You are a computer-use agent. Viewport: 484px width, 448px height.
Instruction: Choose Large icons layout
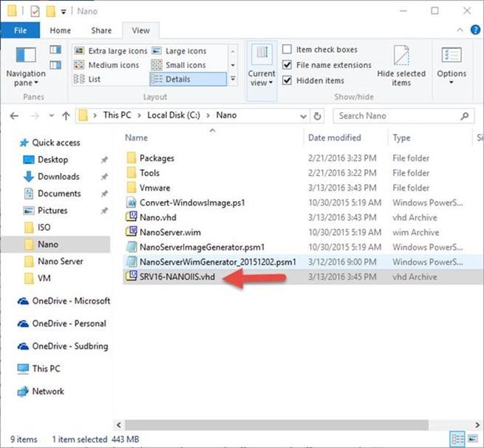coord(179,50)
